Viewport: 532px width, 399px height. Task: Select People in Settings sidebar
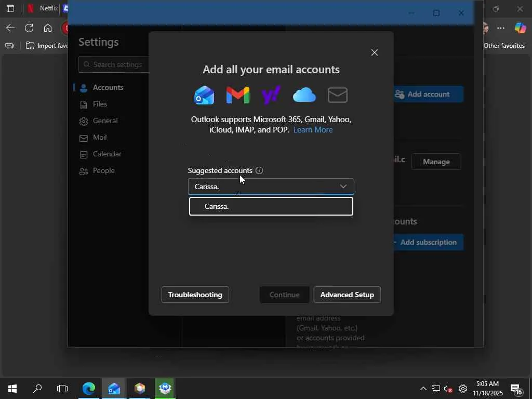click(103, 170)
